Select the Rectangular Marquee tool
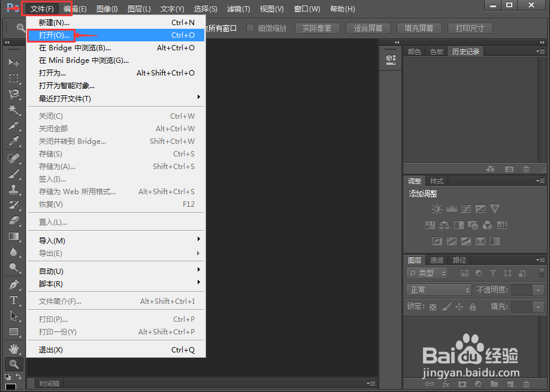The image size is (550, 392). click(x=14, y=78)
